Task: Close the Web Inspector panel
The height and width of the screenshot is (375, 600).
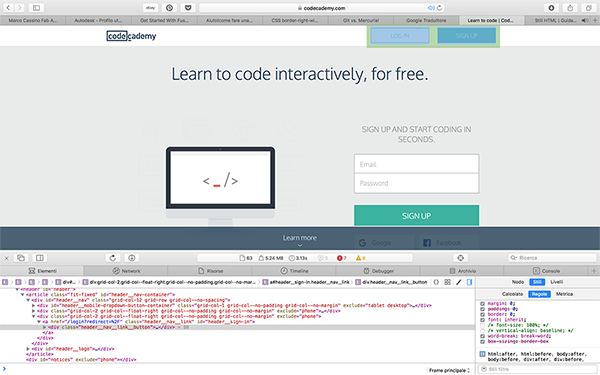Action: pos(6,258)
